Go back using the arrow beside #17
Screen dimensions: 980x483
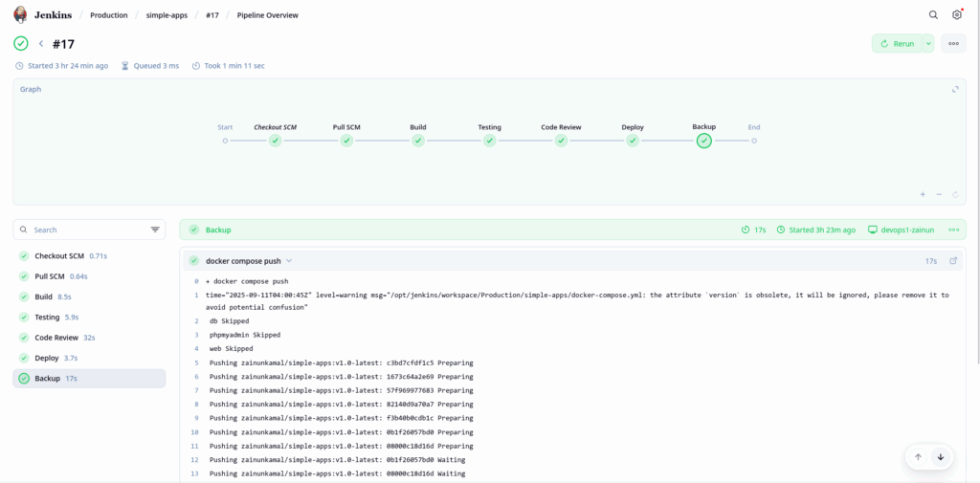[41, 44]
